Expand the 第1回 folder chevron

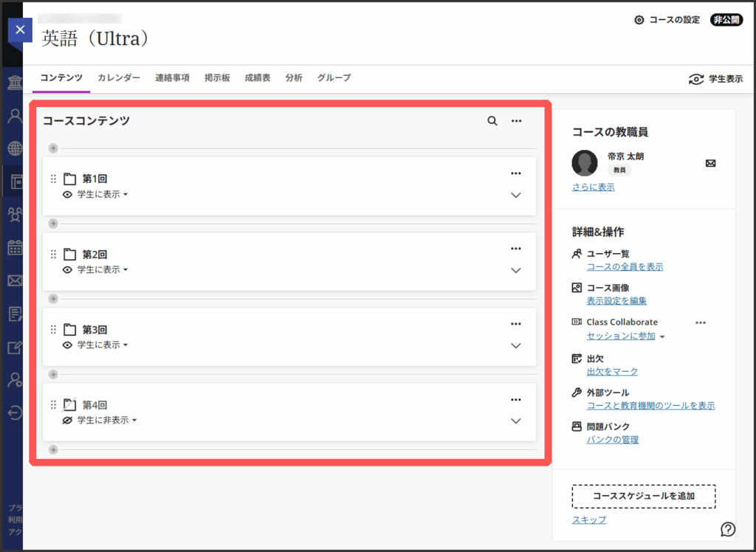516,195
